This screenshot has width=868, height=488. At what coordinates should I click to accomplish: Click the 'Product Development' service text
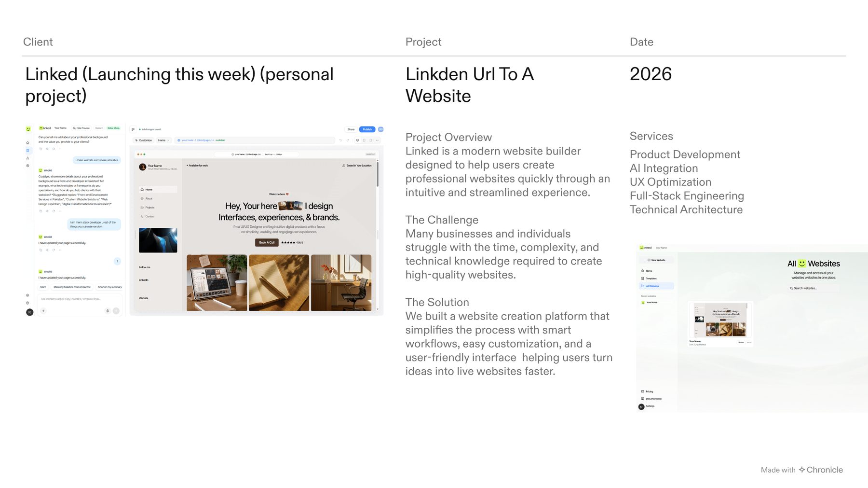point(685,154)
